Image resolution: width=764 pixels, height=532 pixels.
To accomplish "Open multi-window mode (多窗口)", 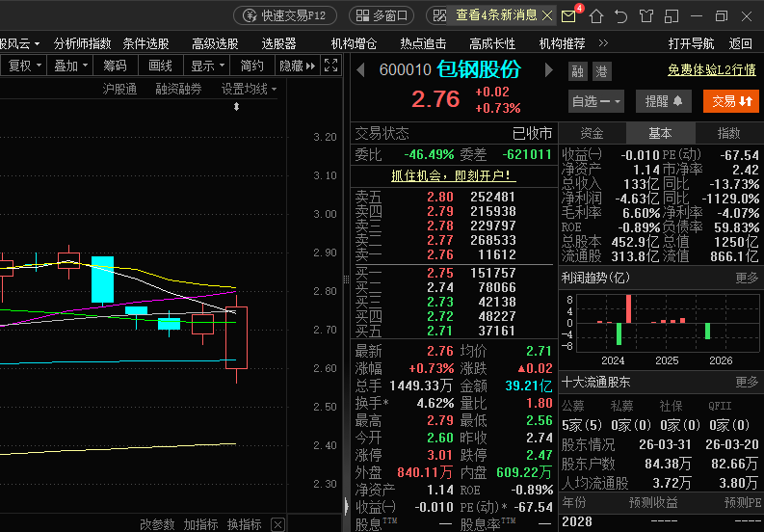I will click(x=382, y=15).
